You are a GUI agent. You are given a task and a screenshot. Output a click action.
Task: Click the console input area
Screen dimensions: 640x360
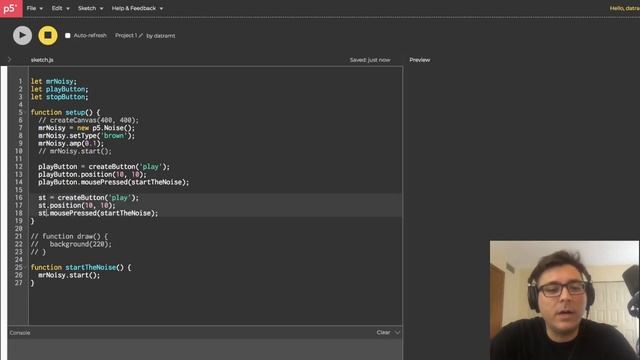205,349
